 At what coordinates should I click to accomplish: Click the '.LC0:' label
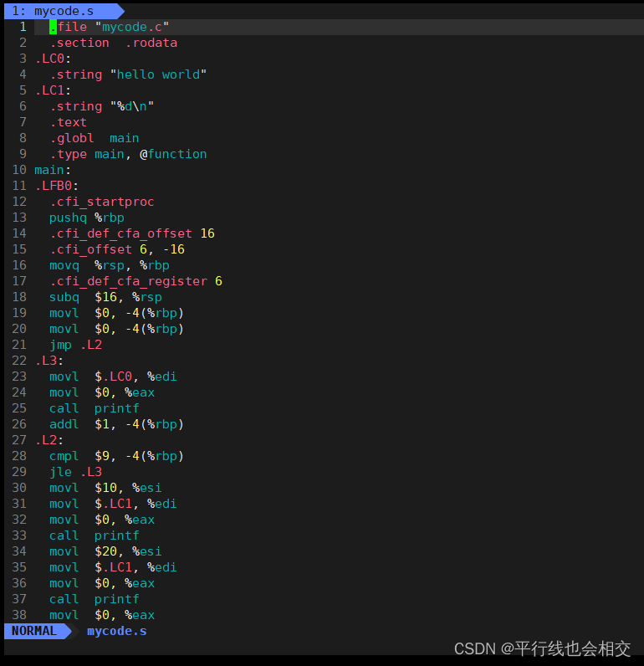[53, 59]
